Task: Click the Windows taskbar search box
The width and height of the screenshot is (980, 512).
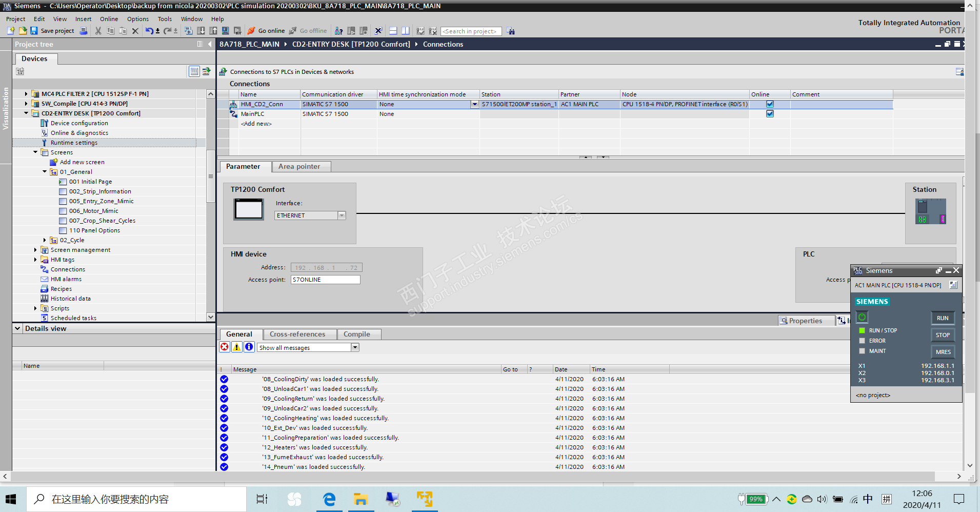Action: coord(136,499)
